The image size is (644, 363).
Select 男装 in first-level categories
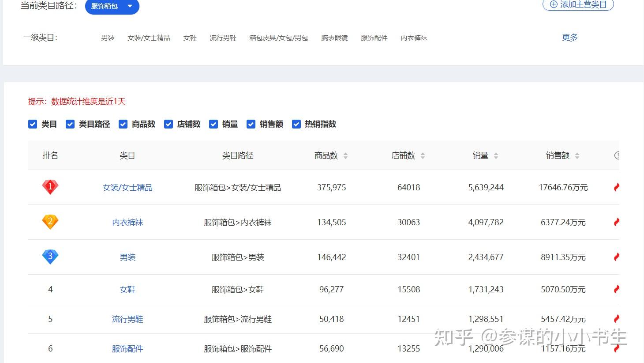108,38
